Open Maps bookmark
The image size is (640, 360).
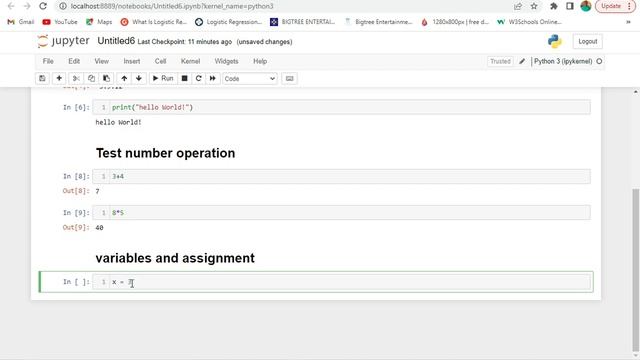point(99,22)
